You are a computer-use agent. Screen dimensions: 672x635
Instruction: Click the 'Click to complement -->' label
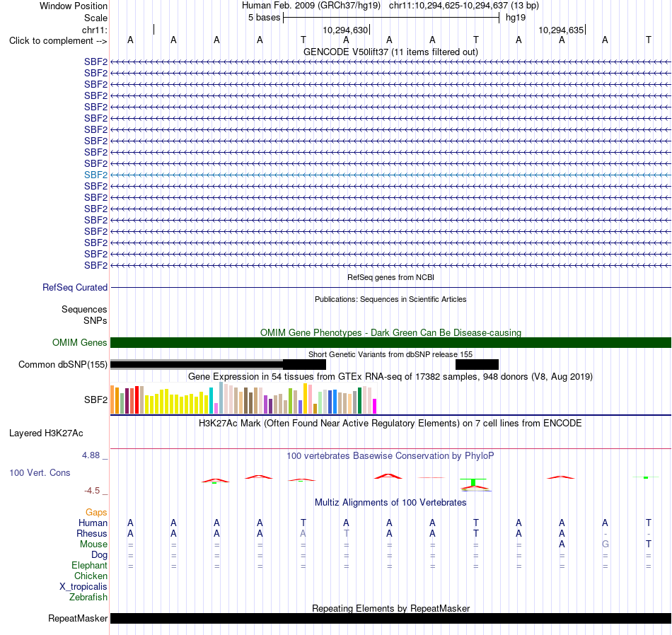pyautogui.click(x=58, y=41)
